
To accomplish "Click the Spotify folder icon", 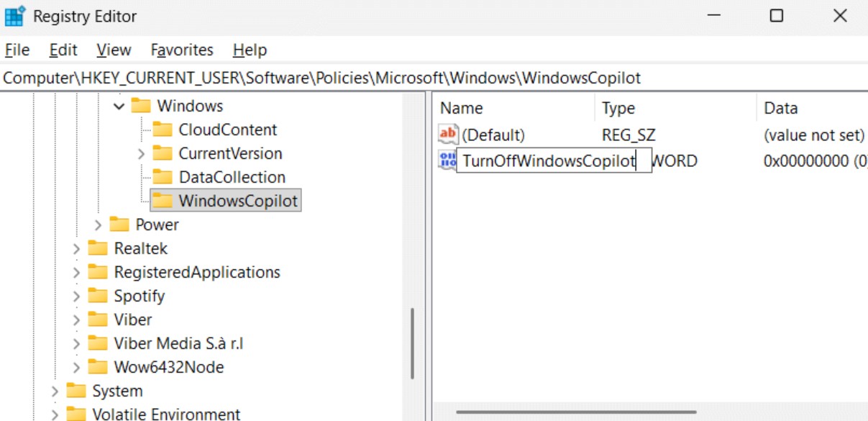I will tap(98, 296).
